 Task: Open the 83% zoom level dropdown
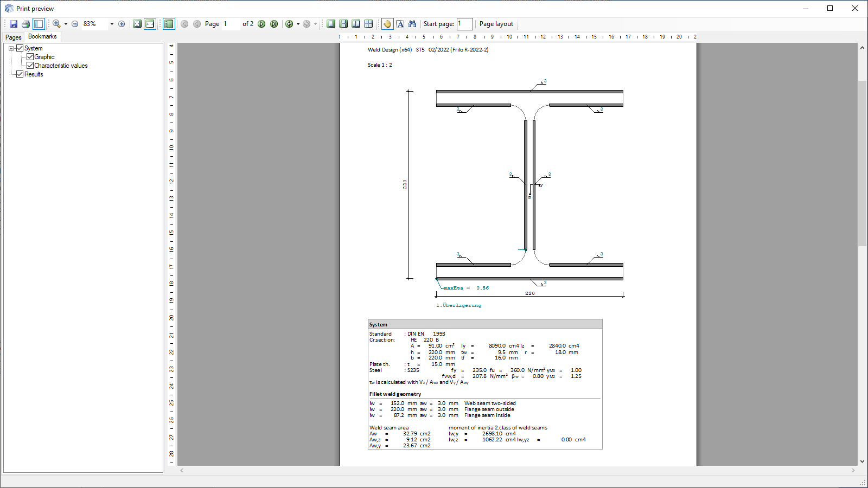(112, 24)
